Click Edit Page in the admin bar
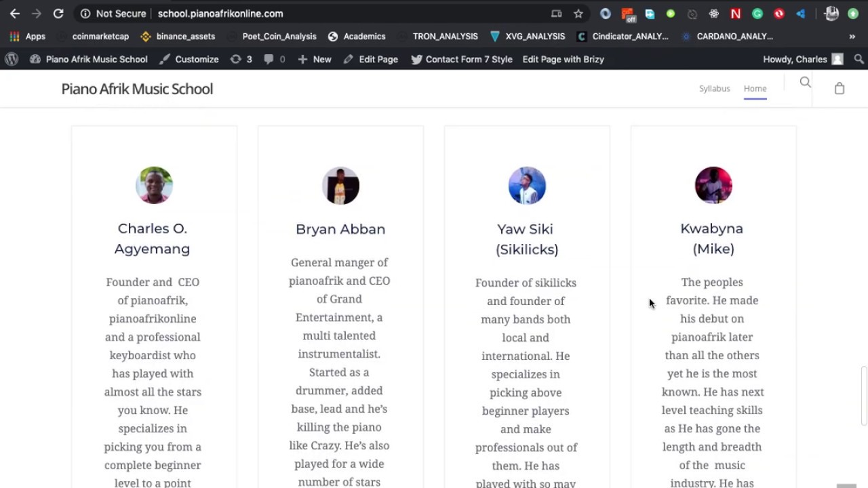 coord(370,60)
